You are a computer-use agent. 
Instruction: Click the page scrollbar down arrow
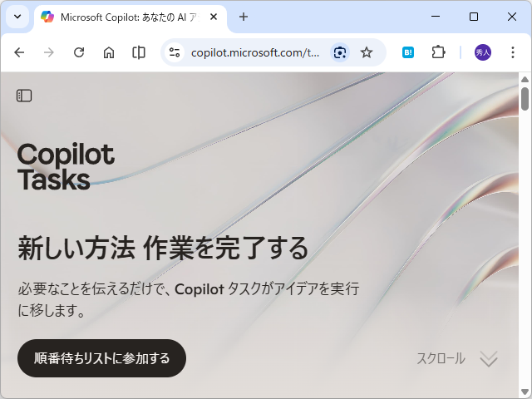pyautogui.click(x=525, y=392)
